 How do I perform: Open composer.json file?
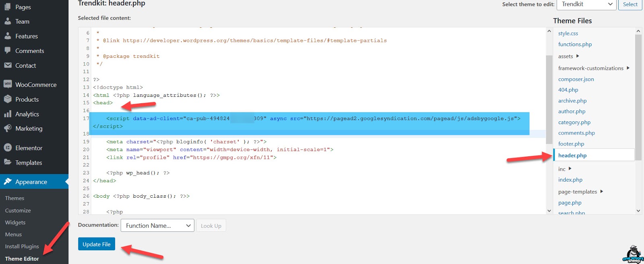pos(576,79)
